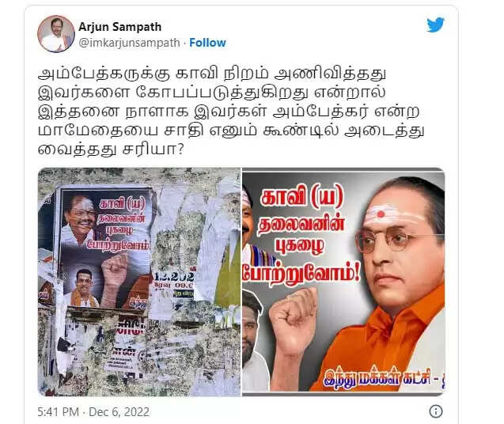Click the man with orange shawl on poster
The width and height of the screenshot is (504, 424).
point(84,289)
